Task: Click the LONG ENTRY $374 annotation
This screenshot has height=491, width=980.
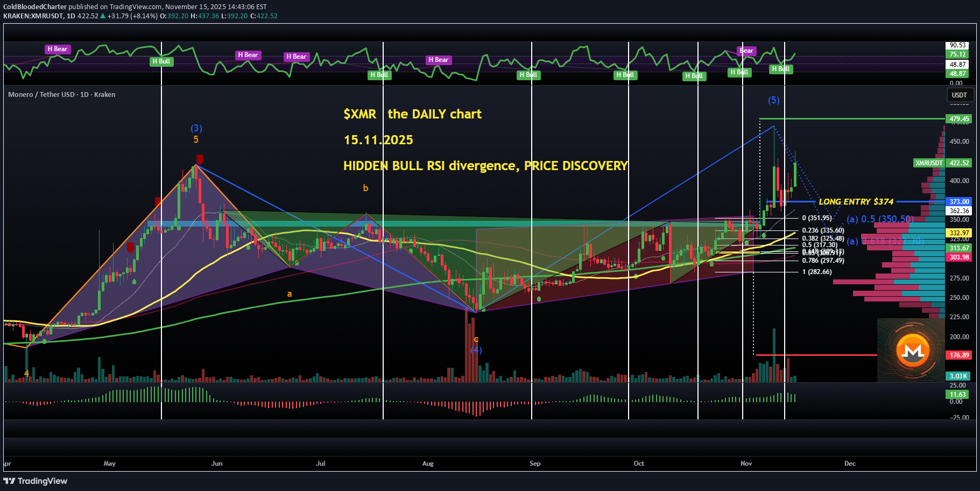Action: (856, 201)
